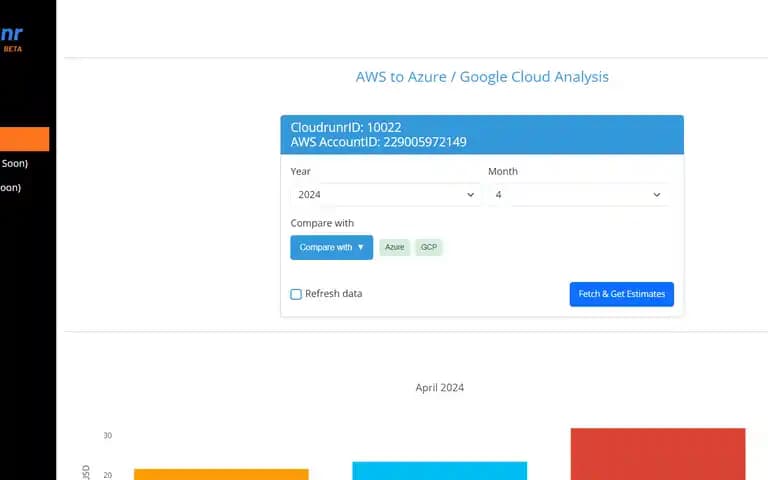Click the AWS to Azure / Google Cloud Analysis heading
Image resolution: width=768 pixels, height=480 pixels.
(482, 77)
